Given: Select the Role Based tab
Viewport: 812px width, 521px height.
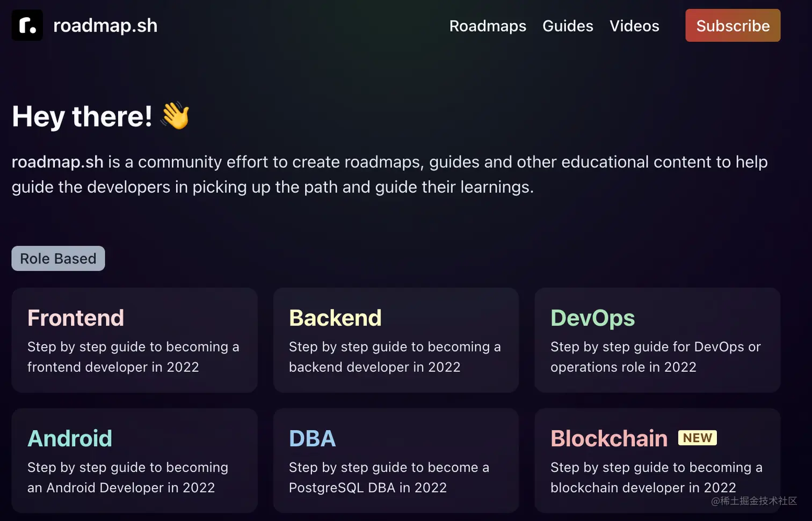Looking at the screenshot, I should coord(58,259).
